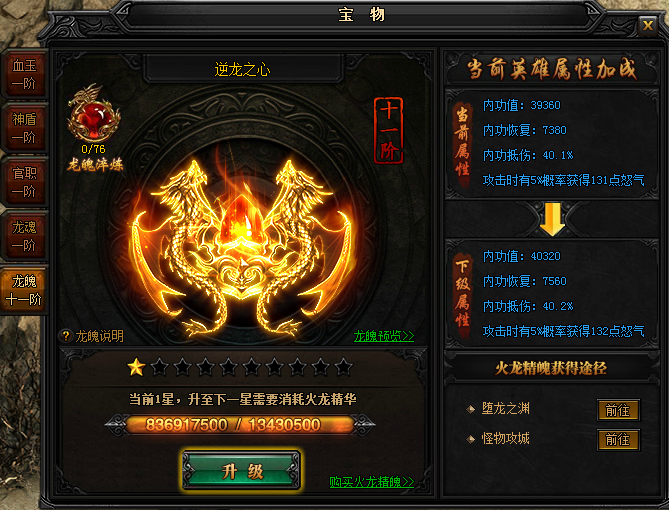The image size is (669, 510).
Task: Click the diamond bullet beside 堕龙之渊
Action: coord(471,409)
